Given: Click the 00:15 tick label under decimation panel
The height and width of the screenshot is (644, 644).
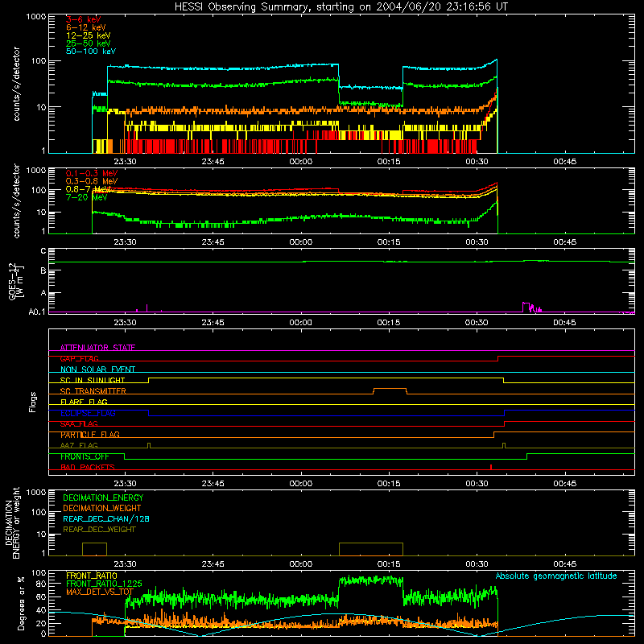Looking at the screenshot, I should 389,564.
